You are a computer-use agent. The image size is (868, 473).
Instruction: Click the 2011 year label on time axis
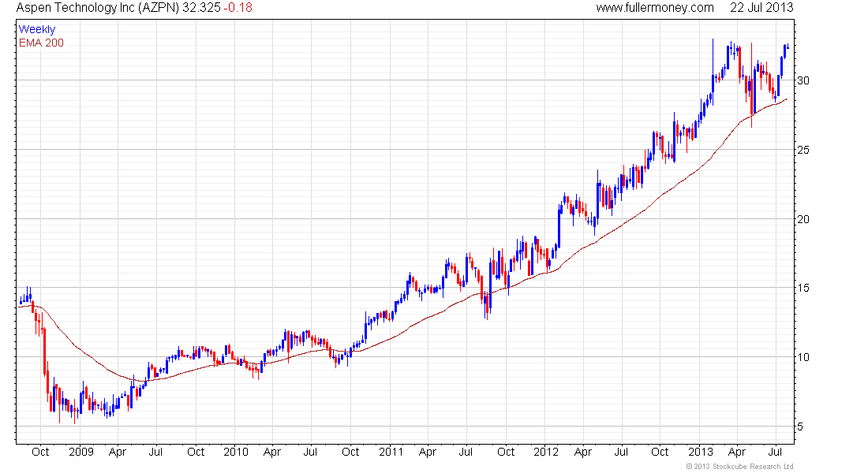(x=391, y=452)
